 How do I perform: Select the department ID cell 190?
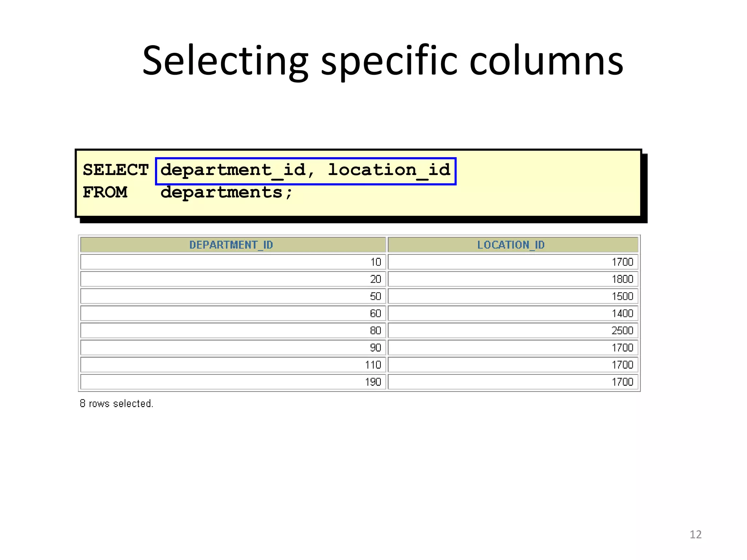coord(233,382)
